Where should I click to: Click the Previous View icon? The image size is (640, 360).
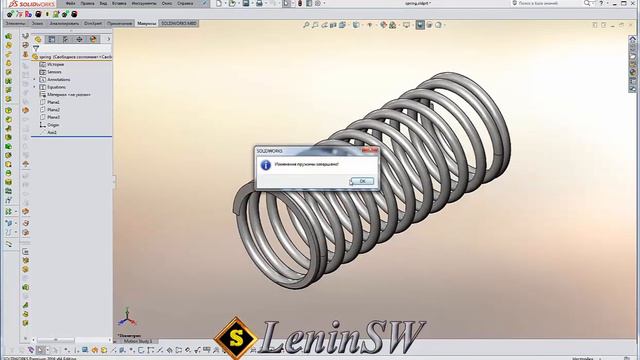324,25
